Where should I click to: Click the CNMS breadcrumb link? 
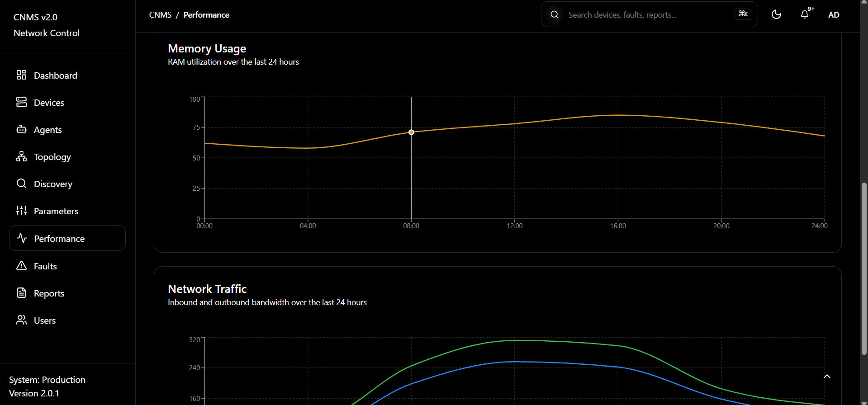(160, 15)
